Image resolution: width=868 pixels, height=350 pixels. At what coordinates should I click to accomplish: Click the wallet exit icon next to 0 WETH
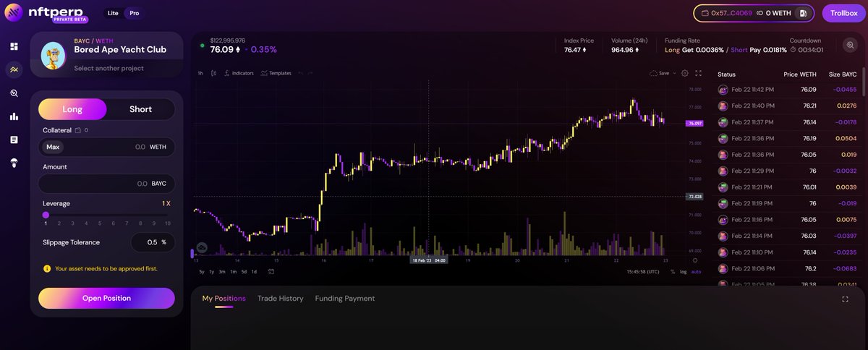click(802, 13)
